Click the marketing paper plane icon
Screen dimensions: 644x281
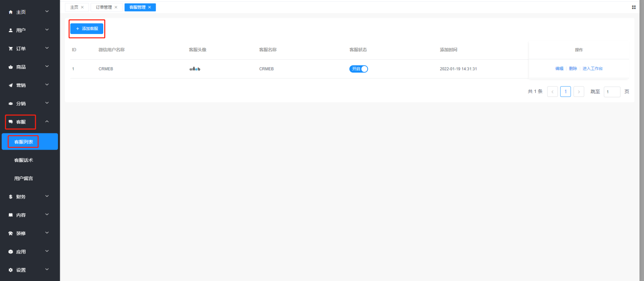click(10, 85)
